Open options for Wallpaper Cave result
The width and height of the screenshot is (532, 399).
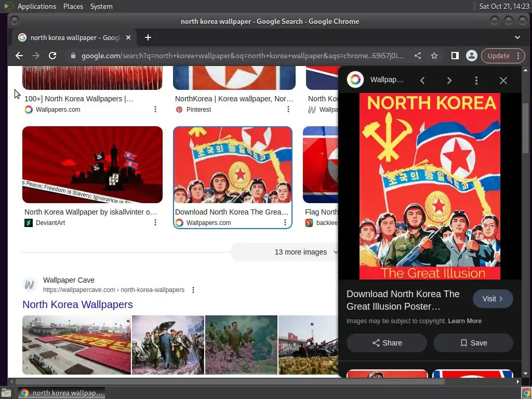click(193, 290)
